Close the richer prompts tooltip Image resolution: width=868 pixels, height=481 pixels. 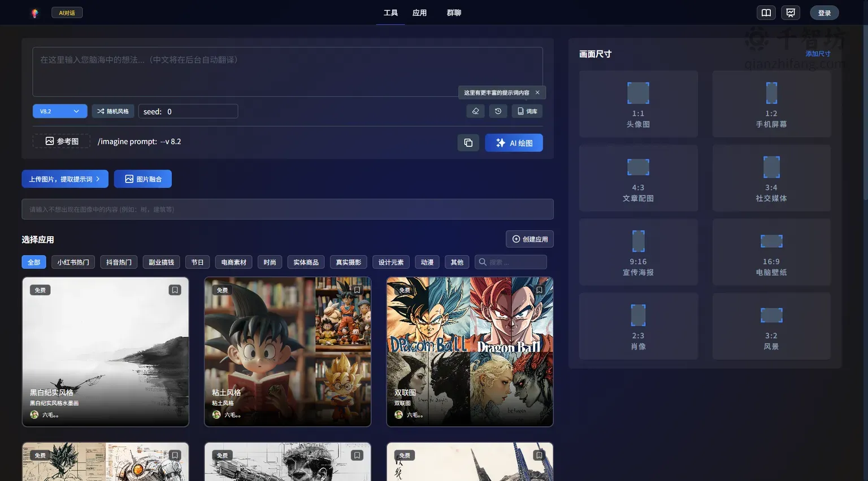pos(537,93)
